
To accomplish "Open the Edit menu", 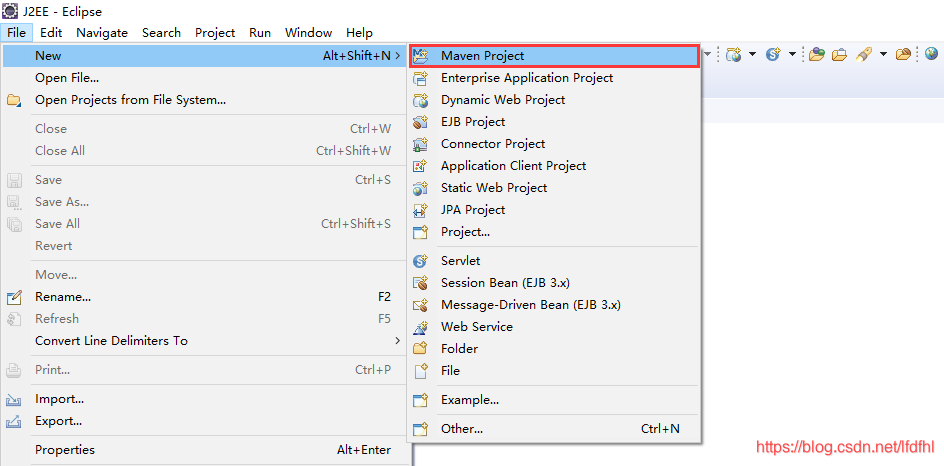I will click(51, 33).
